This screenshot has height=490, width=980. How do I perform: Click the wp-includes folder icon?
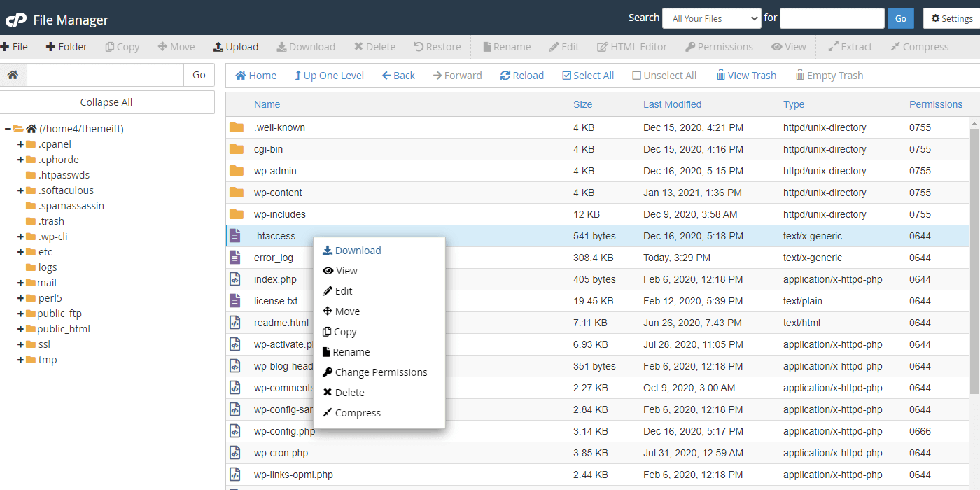[237, 214]
